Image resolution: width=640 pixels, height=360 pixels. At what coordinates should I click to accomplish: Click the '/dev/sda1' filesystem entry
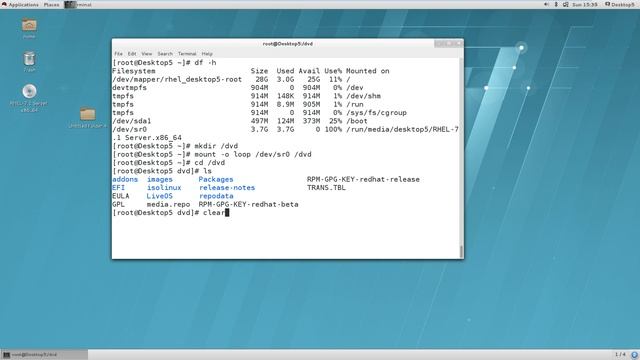tap(131, 121)
